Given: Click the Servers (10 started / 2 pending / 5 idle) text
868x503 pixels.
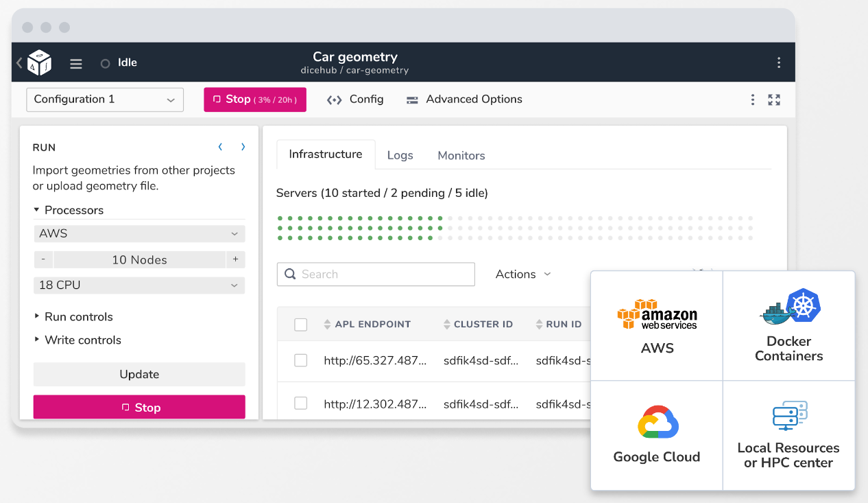Looking at the screenshot, I should coord(382,194).
